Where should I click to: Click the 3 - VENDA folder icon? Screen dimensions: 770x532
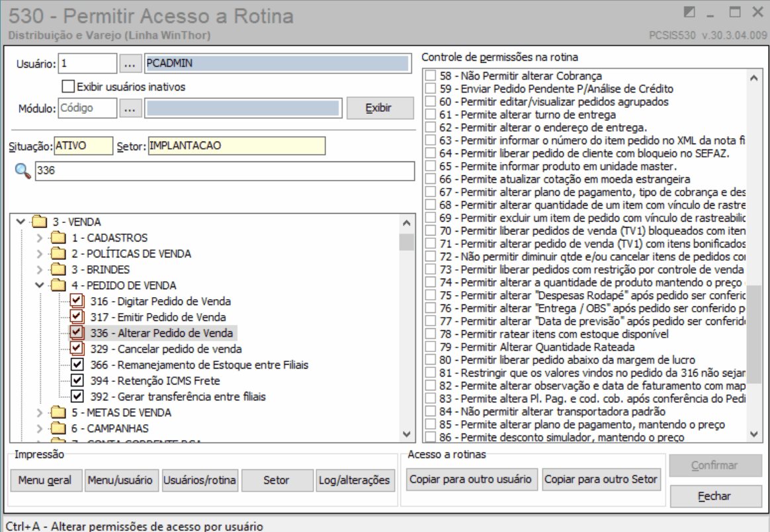tap(39, 222)
